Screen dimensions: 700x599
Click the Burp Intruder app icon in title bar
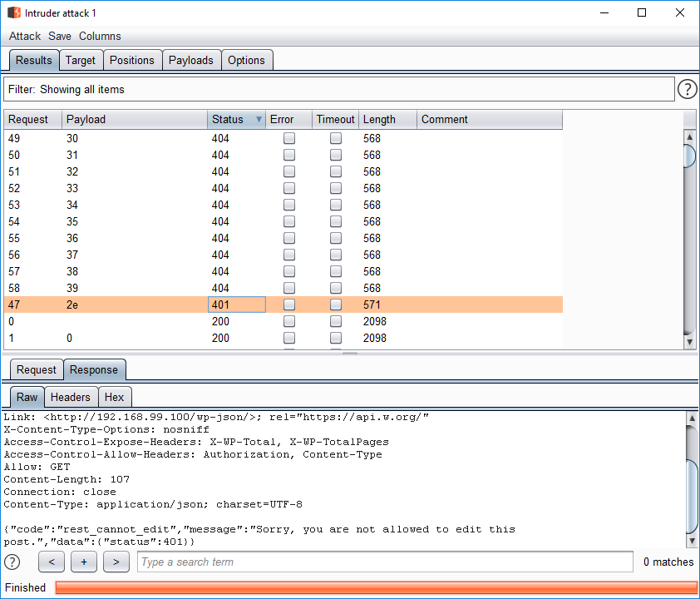click(14, 12)
